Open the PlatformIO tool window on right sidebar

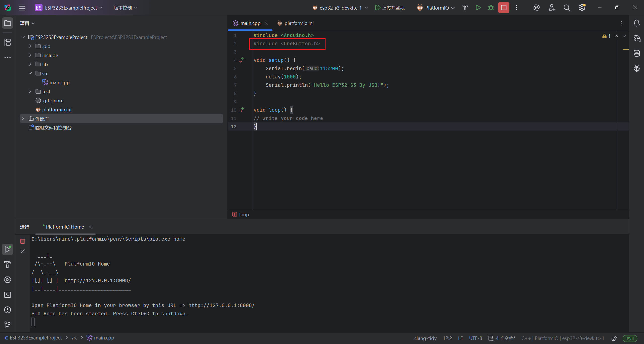tap(637, 68)
